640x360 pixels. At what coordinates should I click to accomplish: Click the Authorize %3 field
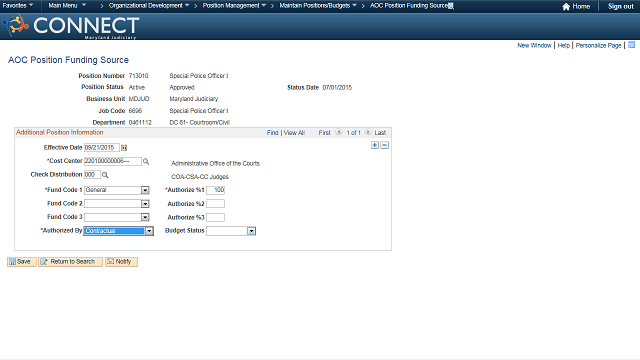[x=216, y=217]
